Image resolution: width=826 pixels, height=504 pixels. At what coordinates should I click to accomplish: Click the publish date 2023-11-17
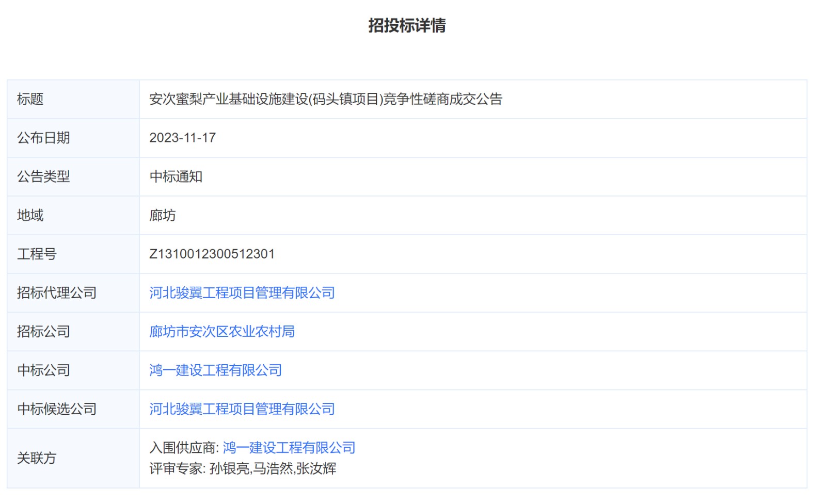click(182, 138)
